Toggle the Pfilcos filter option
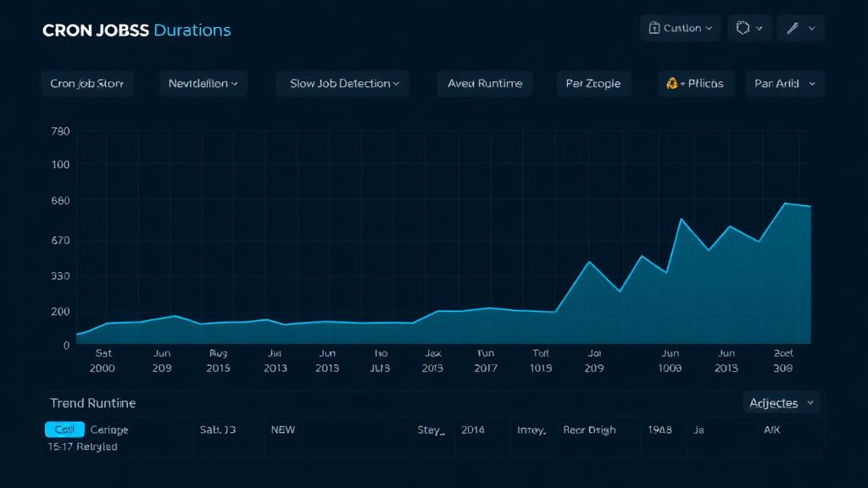868x488 pixels. (x=695, y=83)
